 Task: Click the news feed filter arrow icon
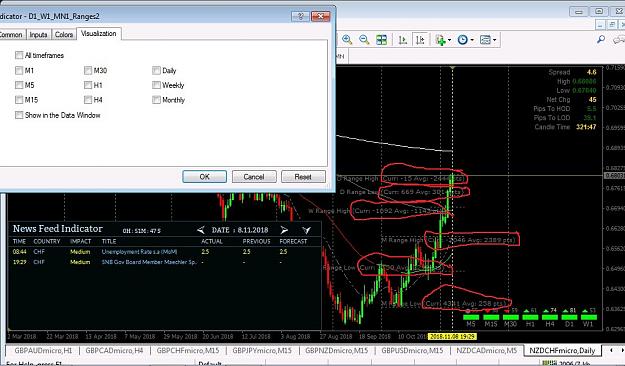point(306,230)
